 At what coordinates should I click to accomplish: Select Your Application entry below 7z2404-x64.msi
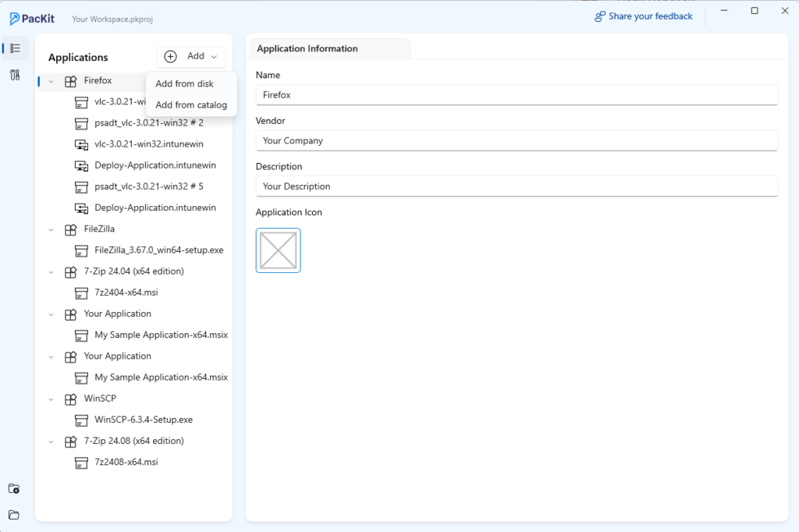118,314
